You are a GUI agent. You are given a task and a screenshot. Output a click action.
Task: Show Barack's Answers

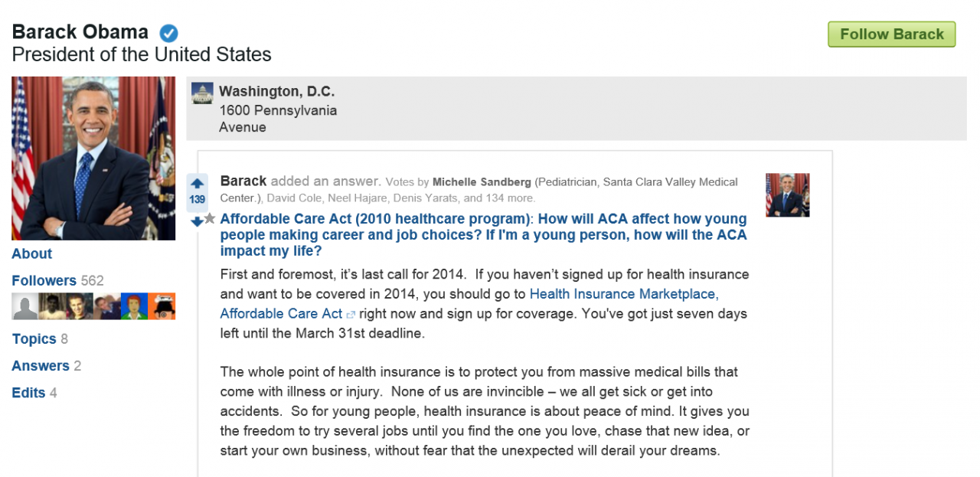tap(41, 366)
